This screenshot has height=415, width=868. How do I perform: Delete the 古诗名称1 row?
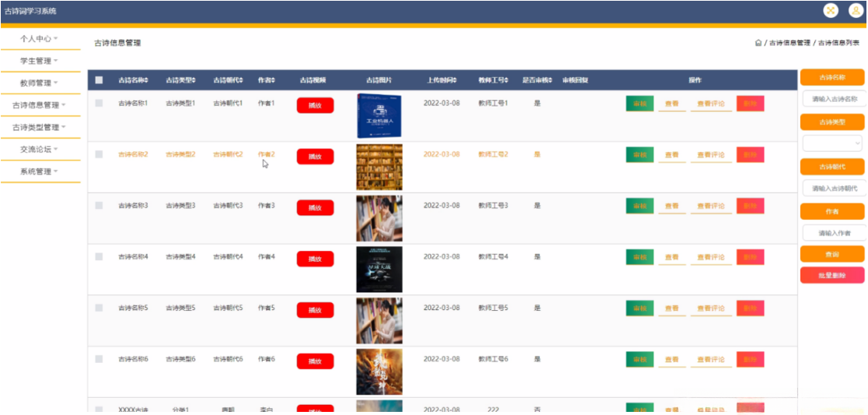coord(750,103)
